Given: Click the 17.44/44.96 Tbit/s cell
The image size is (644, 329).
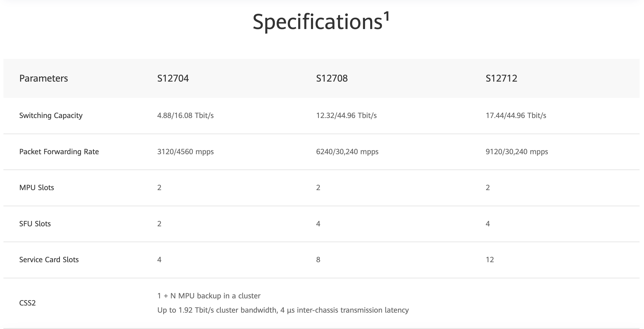Looking at the screenshot, I should coord(516,116).
